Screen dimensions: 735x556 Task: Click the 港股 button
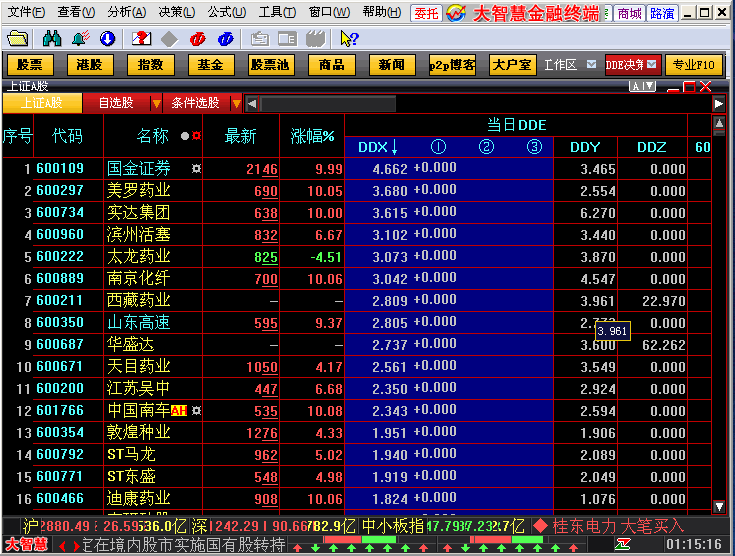(90, 65)
